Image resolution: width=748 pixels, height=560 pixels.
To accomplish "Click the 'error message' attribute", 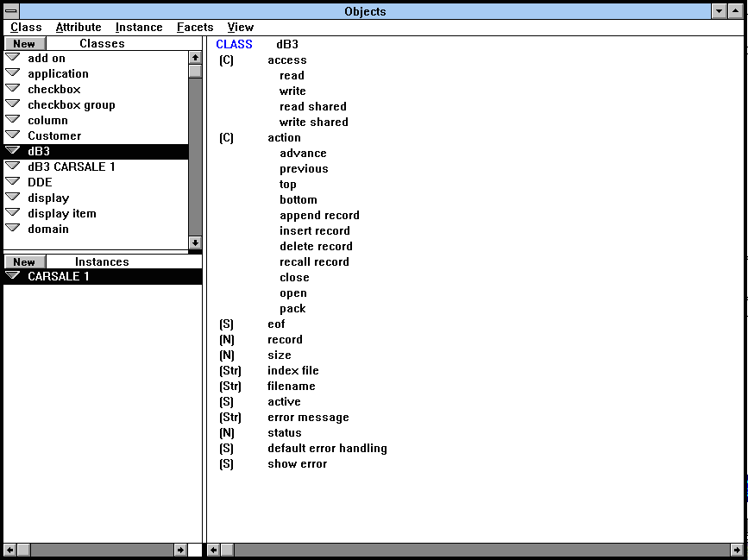I will [x=308, y=418].
